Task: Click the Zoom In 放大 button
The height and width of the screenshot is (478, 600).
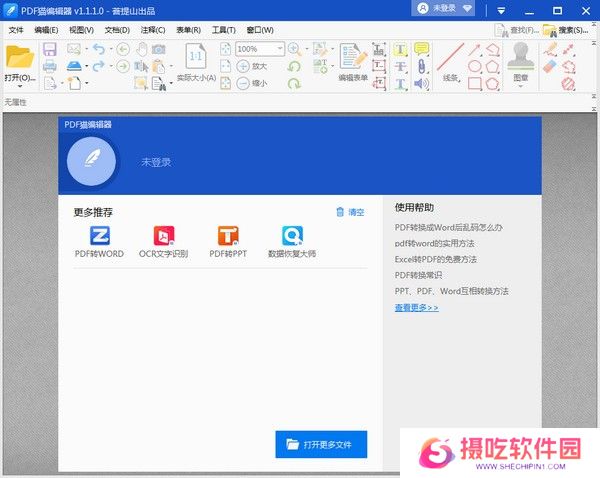Action: point(251,66)
